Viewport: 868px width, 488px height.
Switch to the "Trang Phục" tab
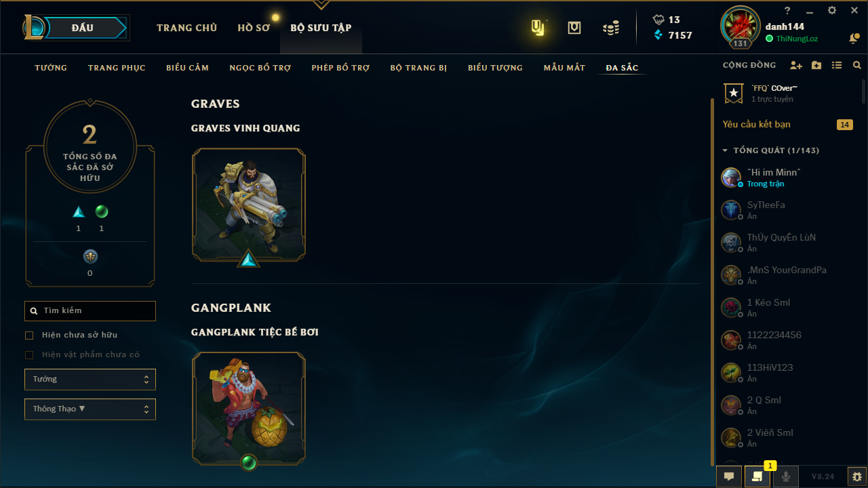pos(117,68)
